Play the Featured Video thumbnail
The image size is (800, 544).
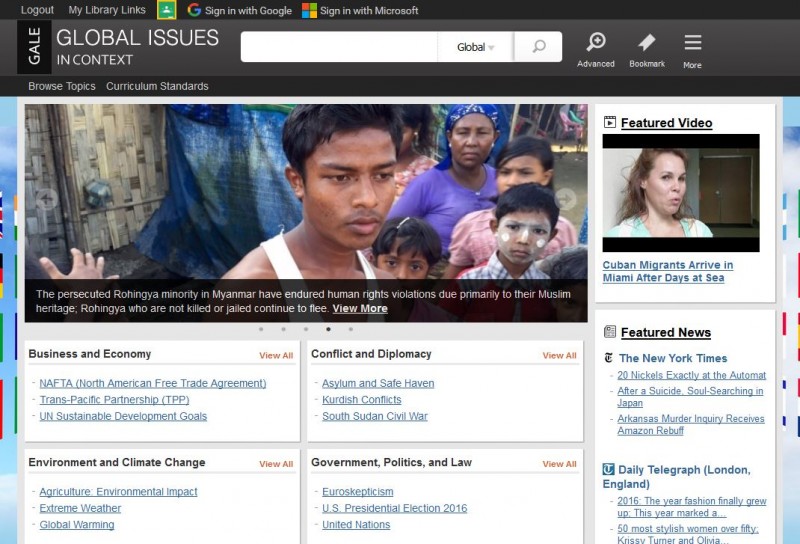[x=681, y=193]
